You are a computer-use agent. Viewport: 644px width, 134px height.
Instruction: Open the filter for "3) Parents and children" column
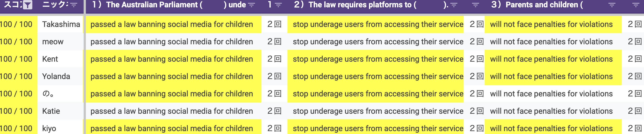612,5
